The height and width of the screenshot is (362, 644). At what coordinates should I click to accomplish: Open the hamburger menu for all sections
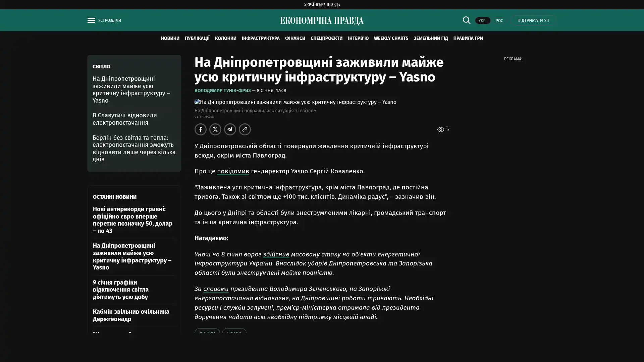(91, 20)
